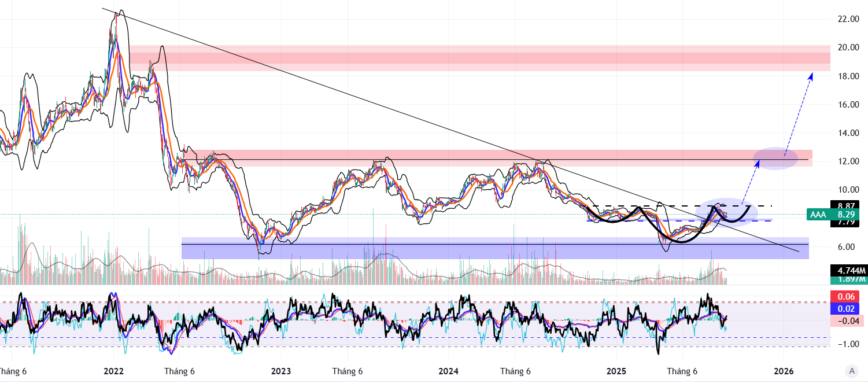Click the 8.87 black price label
868x387 pixels.
coord(848,205)
